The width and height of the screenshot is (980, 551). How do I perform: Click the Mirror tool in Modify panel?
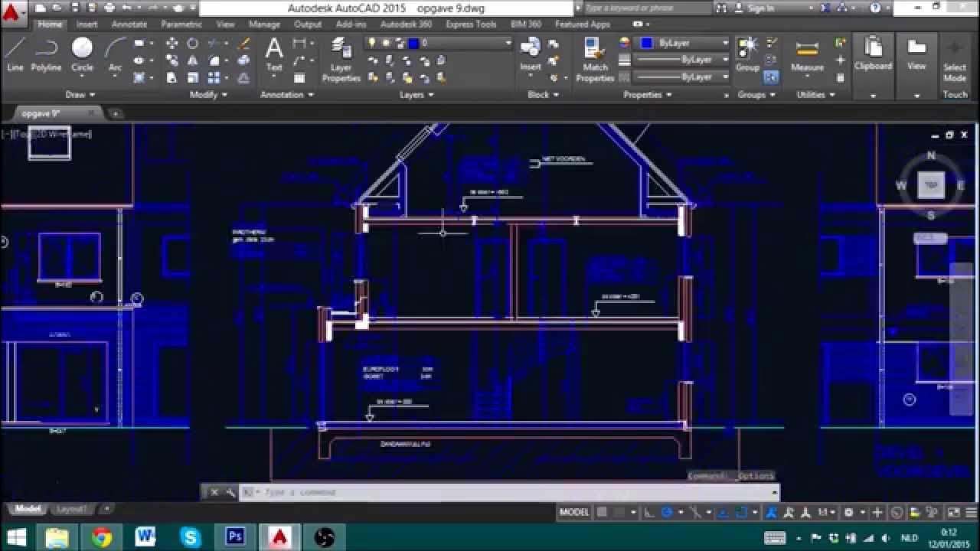(193, 60)
